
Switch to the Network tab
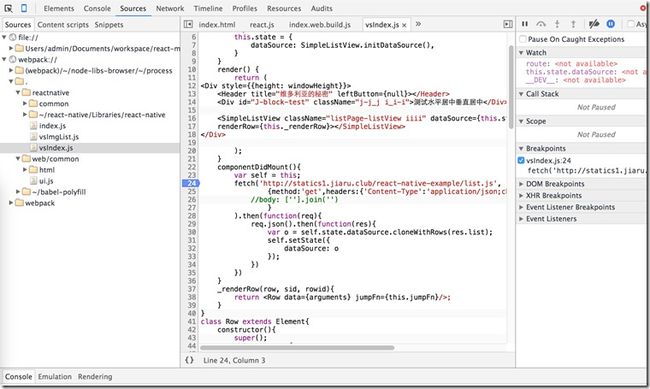point(170,8)
